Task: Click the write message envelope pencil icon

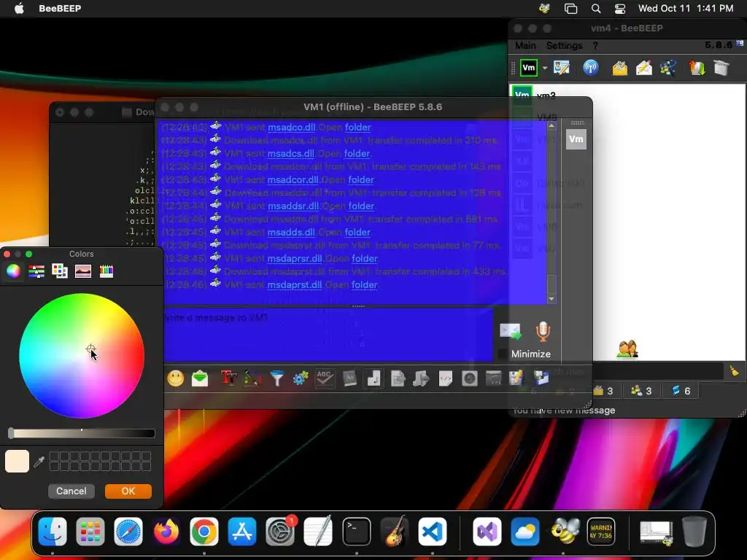Action: point(644,68)
